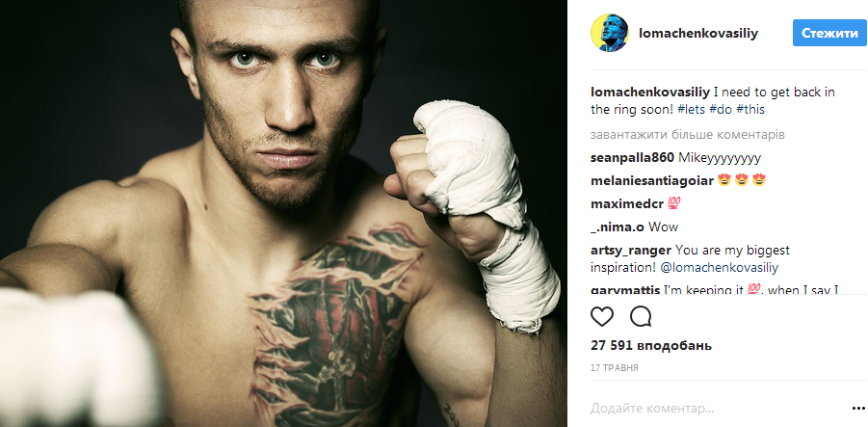
Task: Open lomachenkovasiliy profile avatar
Action: (x=610, y=33)
